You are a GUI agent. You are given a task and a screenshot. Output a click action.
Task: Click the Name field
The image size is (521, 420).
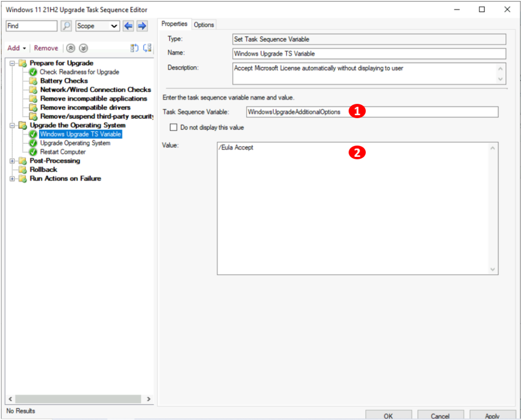pyautogui.click(x=369, y=53)
